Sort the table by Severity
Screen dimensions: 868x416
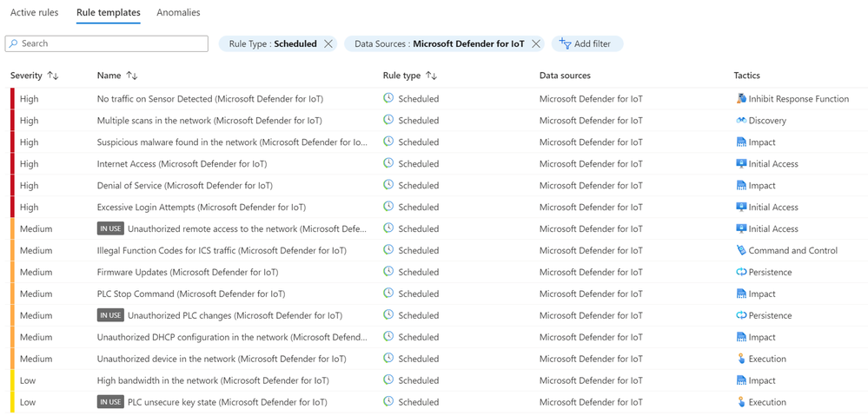(53, 76)
